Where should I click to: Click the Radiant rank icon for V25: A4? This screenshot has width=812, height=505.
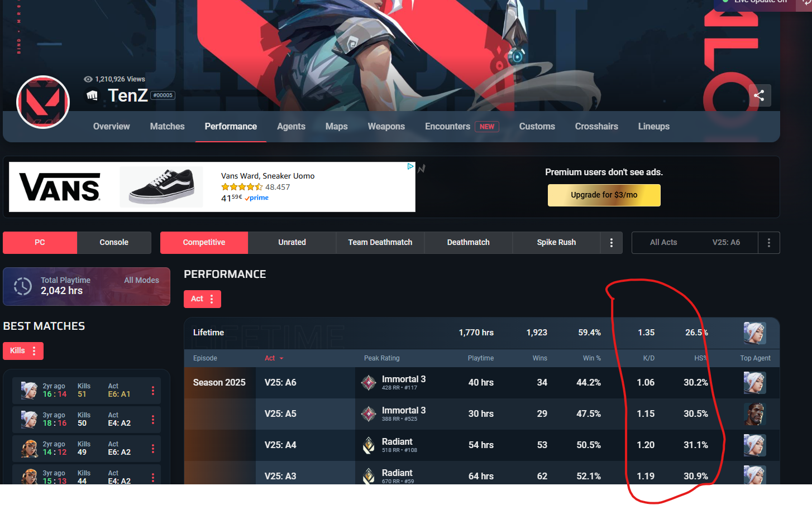tap(369, 445)
